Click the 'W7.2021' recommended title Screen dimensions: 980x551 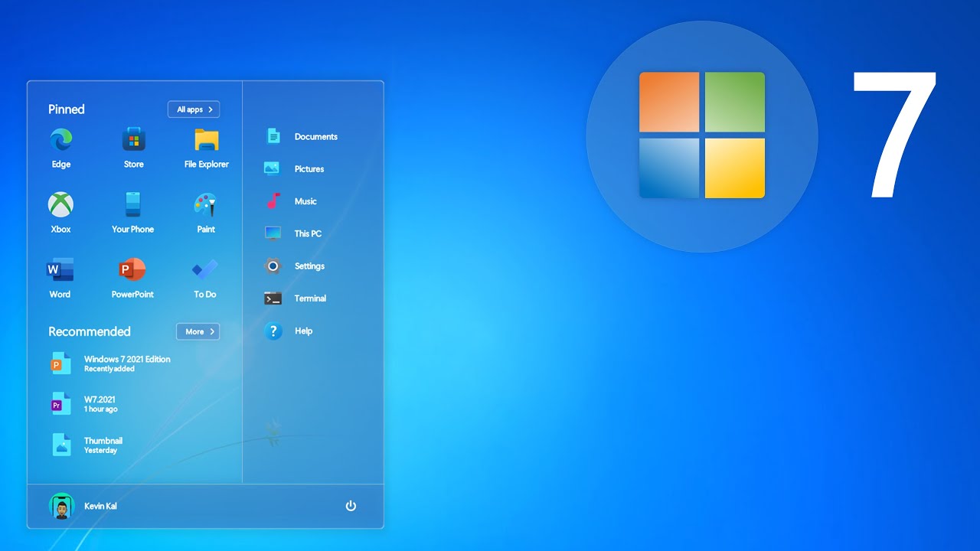point(100,399)
